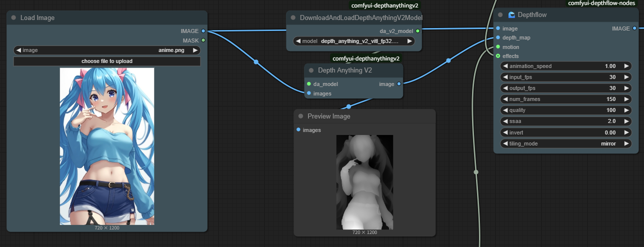This screenshot has height=247, width=644.
Task: Click the reroute dot on Load Image to Depth Anything wire
Action: (x=256, y=62)
